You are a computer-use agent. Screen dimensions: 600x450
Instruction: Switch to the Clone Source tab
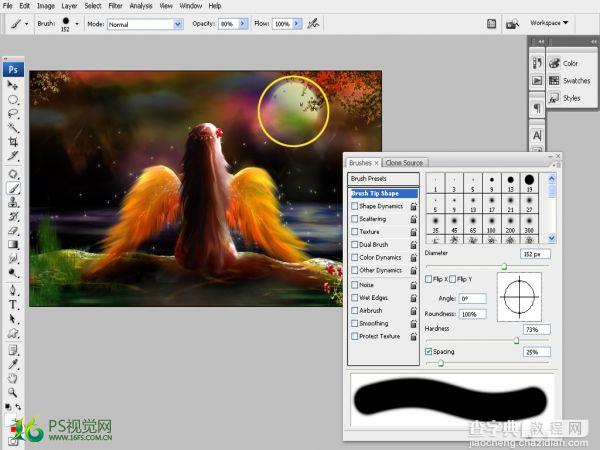[x=404, y=163]
